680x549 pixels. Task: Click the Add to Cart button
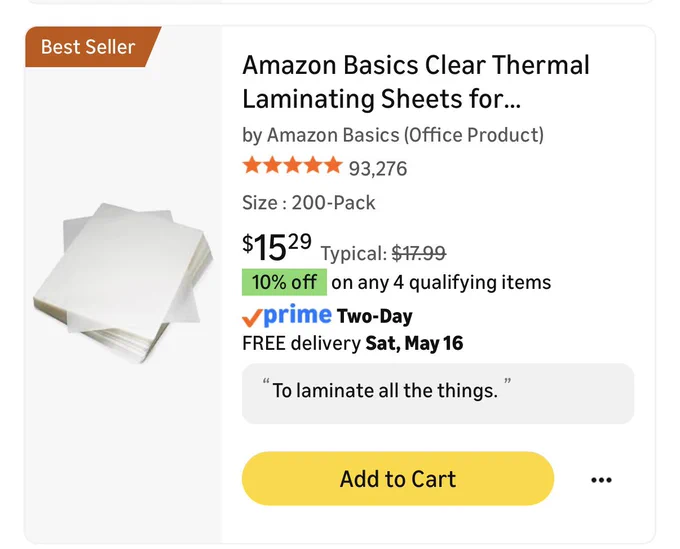point(398,478)
